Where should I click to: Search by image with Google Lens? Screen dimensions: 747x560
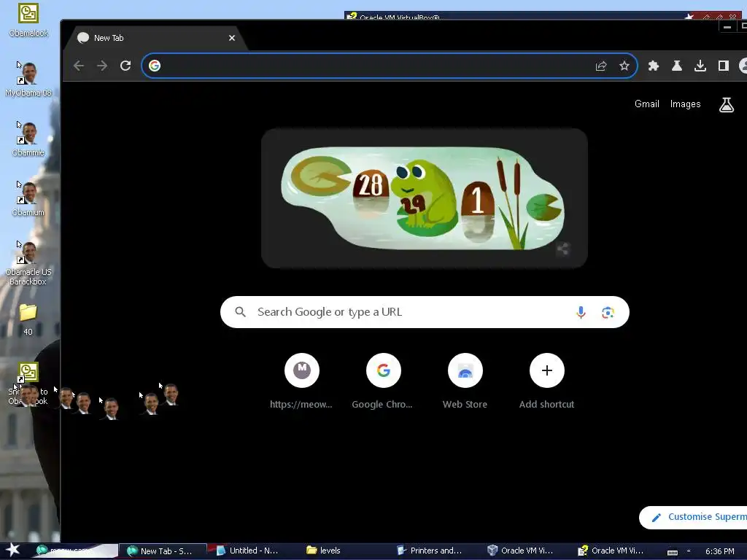[x=608, y=312]
